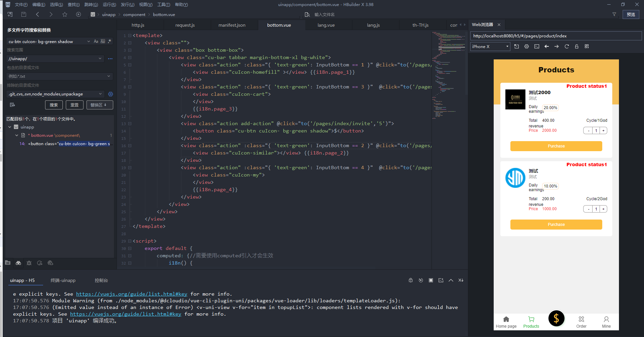
Task: Go forward with the right chevron in toolbar
Action: [x=51, y=14]
